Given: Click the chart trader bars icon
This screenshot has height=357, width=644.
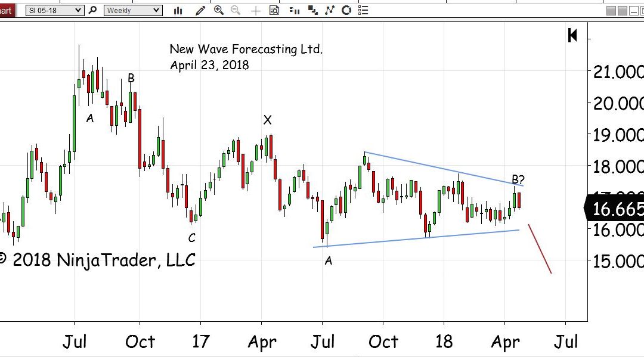Looking at the screenshot, I should click(x=294, y=10).
